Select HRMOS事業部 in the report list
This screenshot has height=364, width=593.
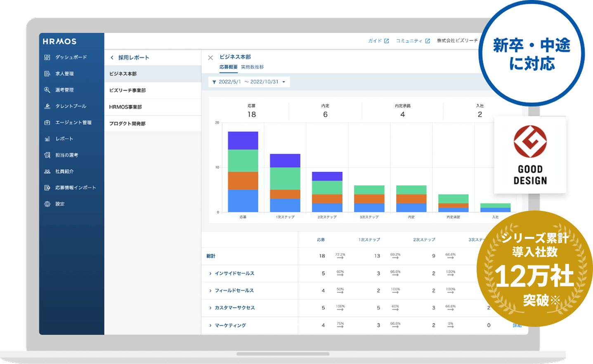pyautogui.click(x=125, y=107)
